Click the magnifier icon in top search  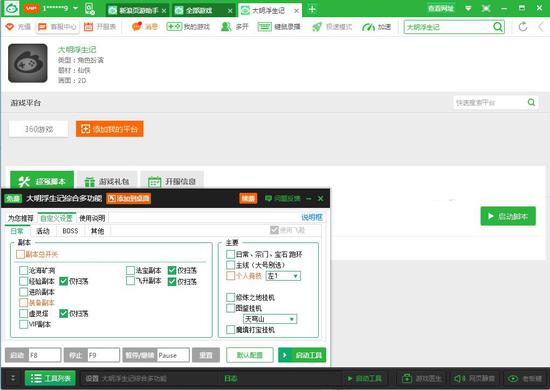point(498,27)
